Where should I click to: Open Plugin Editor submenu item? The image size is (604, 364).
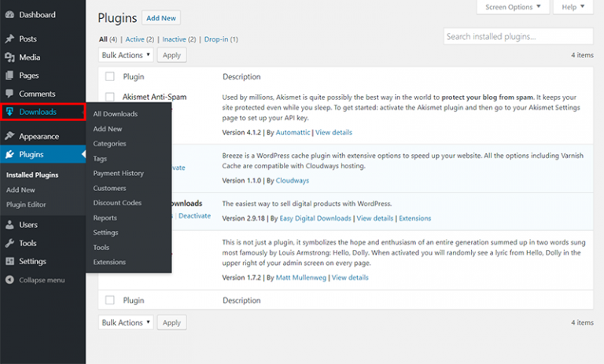click(26, 204)
